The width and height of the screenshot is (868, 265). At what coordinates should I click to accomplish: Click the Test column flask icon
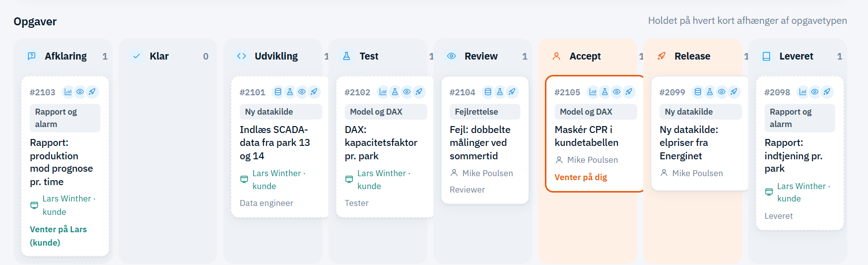click(x=346, y=56)
